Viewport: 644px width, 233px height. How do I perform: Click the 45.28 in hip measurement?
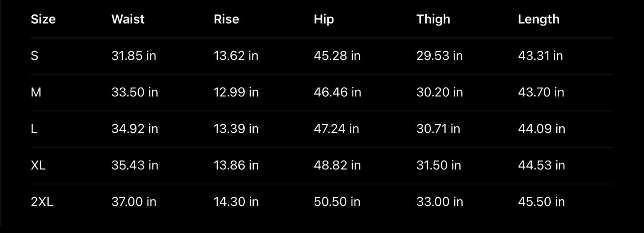pyautogui.click(x=337, y=56)
